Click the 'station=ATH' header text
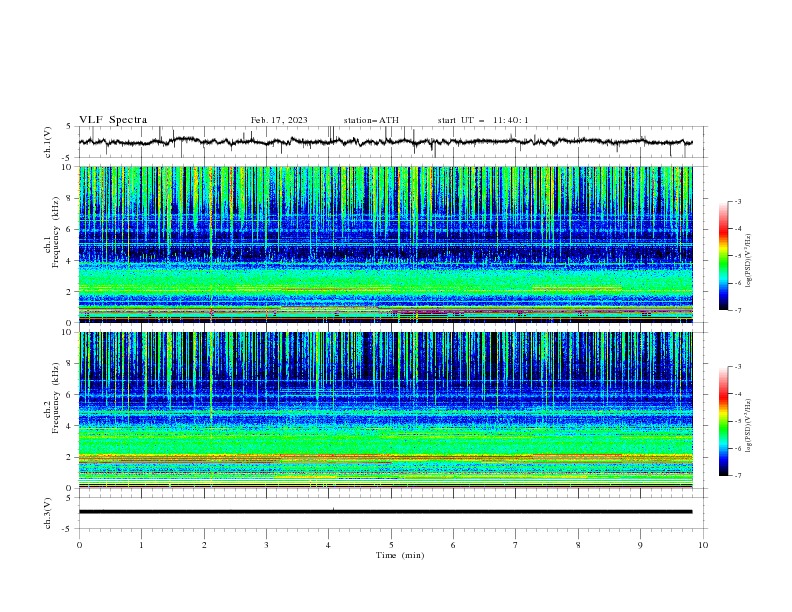792x612 pixels. (371, 120)
